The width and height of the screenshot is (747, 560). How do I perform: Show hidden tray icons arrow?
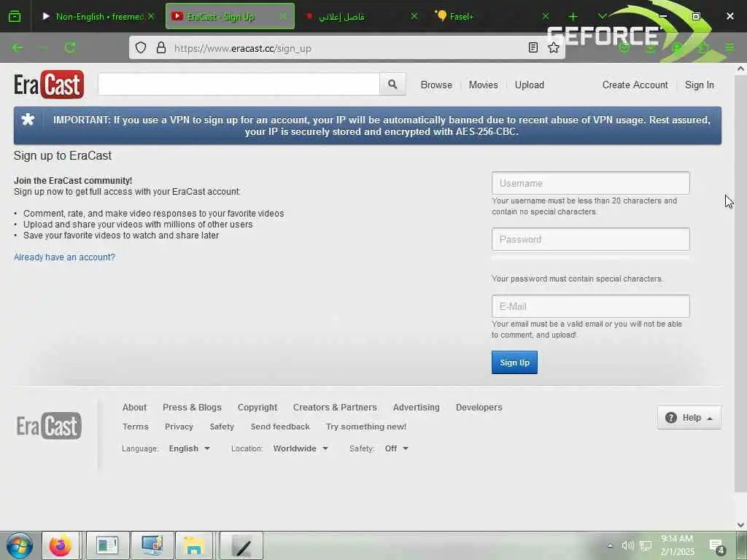(x=610, y=545)
